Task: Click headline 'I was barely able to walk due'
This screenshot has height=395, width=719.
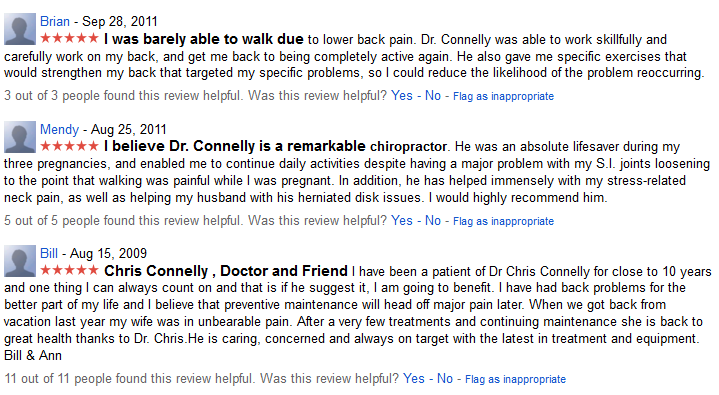Action: [204, 39]
